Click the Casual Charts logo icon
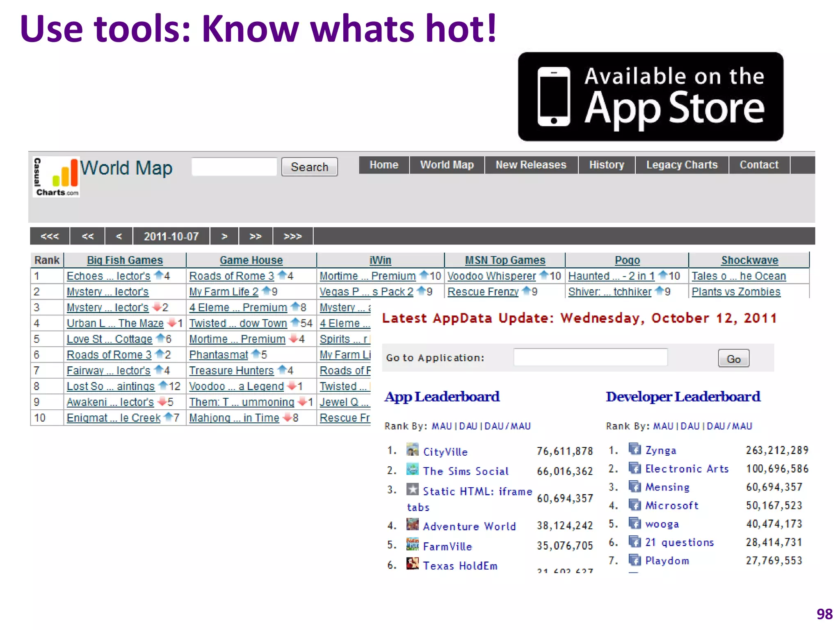The image size is (840, 630). pos(56,177)
